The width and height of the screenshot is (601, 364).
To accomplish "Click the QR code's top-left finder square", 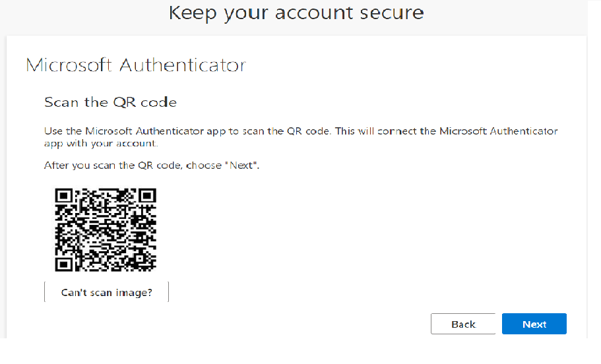I will (x=63, y=196).
